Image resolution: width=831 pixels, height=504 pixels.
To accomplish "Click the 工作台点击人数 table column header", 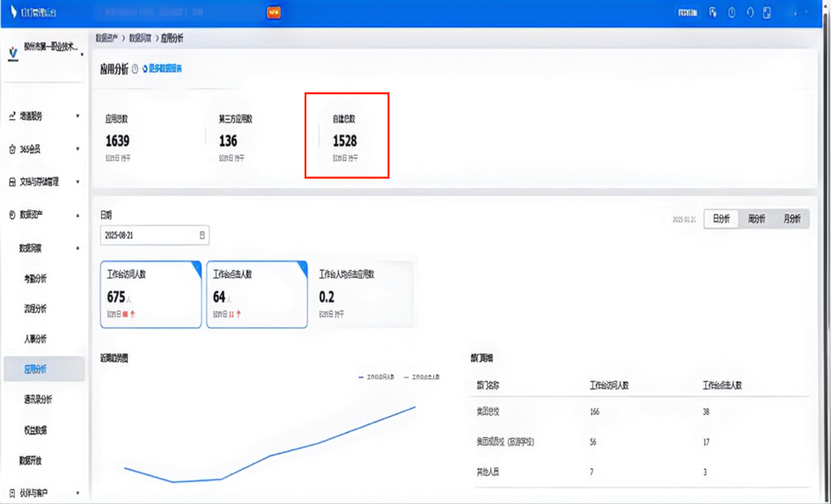I will click(x=722, y=386).
